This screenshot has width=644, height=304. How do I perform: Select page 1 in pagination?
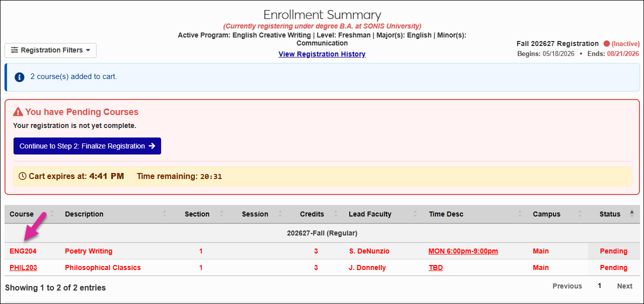[599, 286]
